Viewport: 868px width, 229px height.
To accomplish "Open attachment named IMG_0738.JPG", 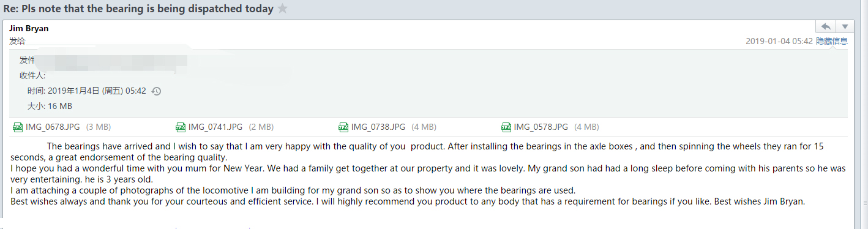I will [378, 127].
